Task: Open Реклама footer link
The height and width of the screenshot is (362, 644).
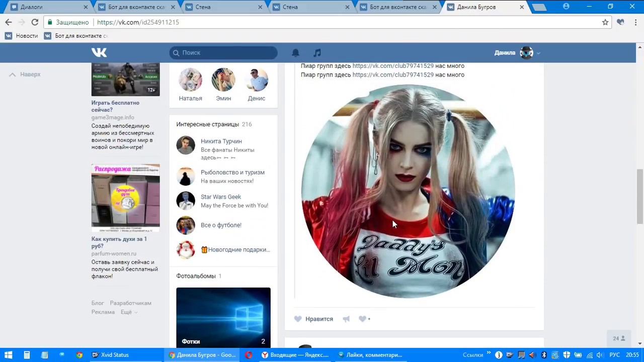Action: click(x=103, y=312)
